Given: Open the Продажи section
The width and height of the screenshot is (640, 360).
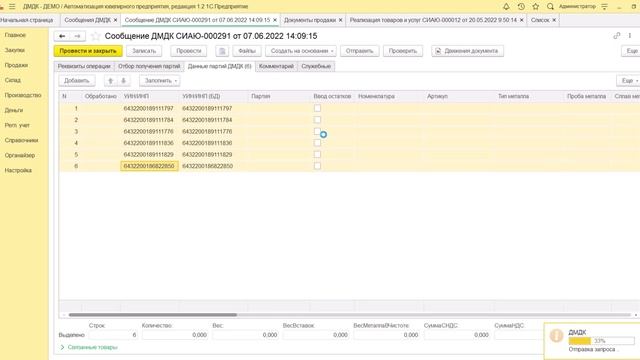Looking at the screenshot, I should tap(16, 65).
